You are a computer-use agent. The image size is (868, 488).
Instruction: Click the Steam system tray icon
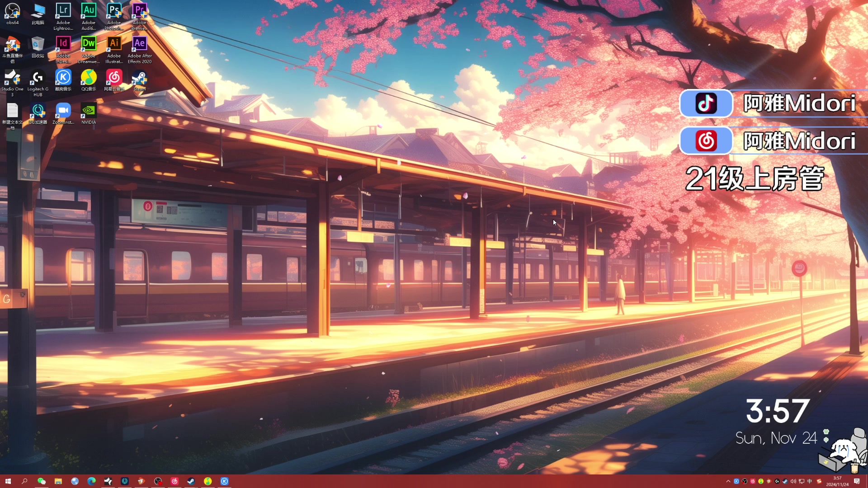pos(785,481)
